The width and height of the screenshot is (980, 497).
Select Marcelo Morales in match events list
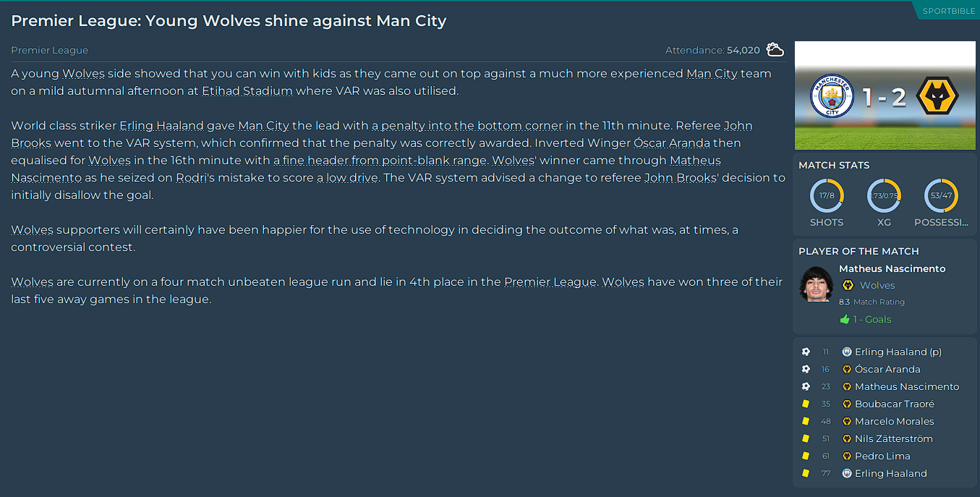pyautogui.click(x=894, y=422)
